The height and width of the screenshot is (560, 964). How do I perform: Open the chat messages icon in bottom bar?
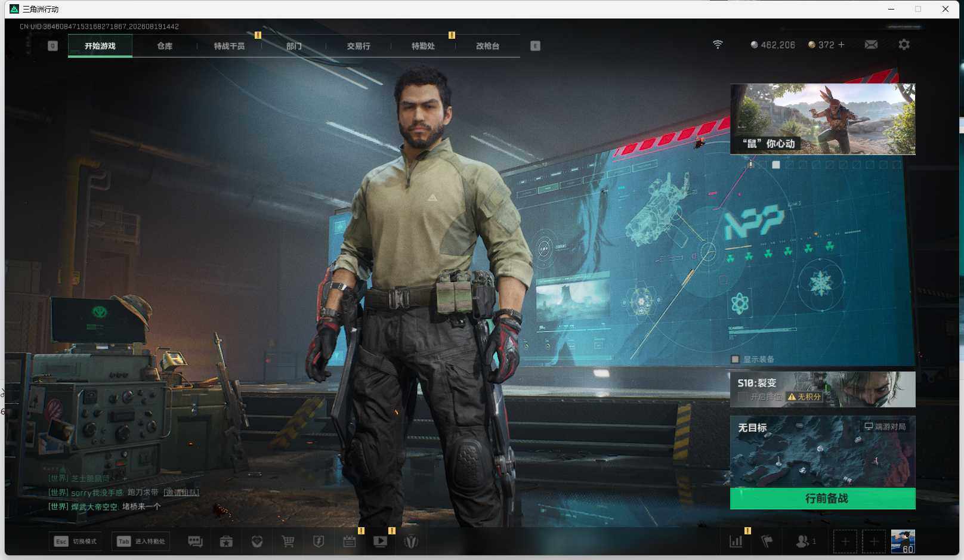195,542
